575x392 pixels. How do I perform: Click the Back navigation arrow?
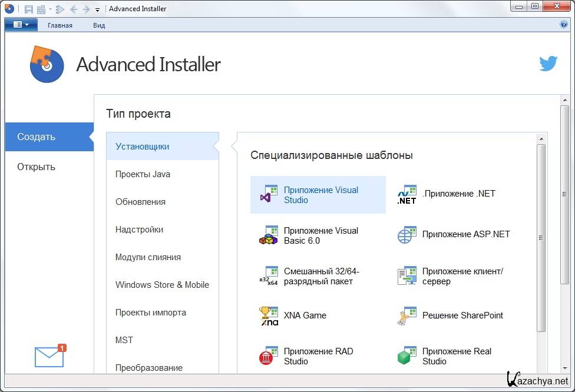(x=74, y=9)
